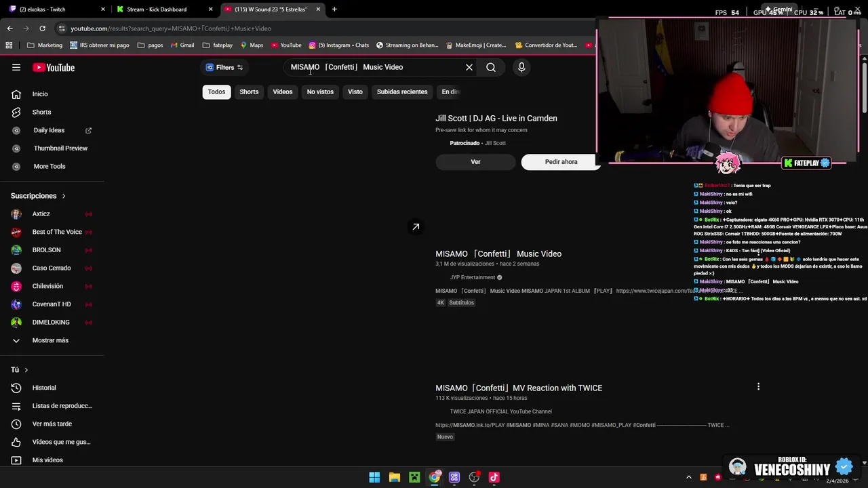Click the Pedir ahora button

pos(560,162)
